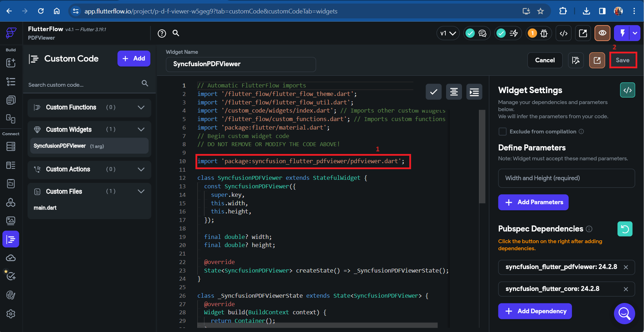Open Theme Settings palette icon
644x332 pixels.
click(11, 295)
